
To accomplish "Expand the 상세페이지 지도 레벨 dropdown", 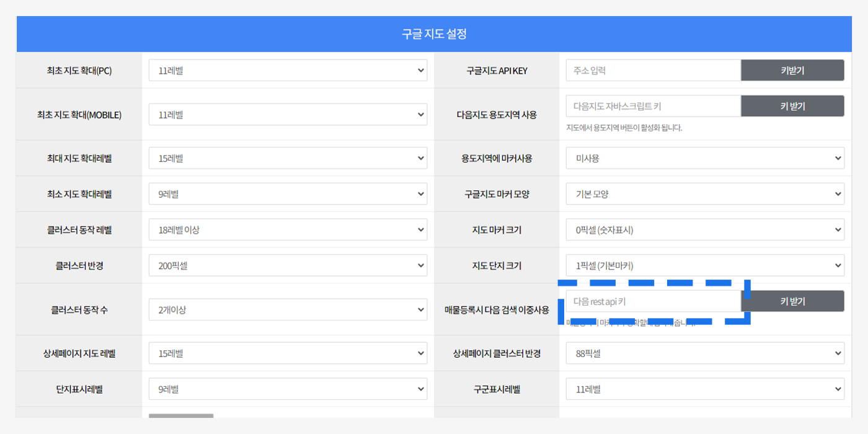I will pyautogui.click(x=287, y=353).
